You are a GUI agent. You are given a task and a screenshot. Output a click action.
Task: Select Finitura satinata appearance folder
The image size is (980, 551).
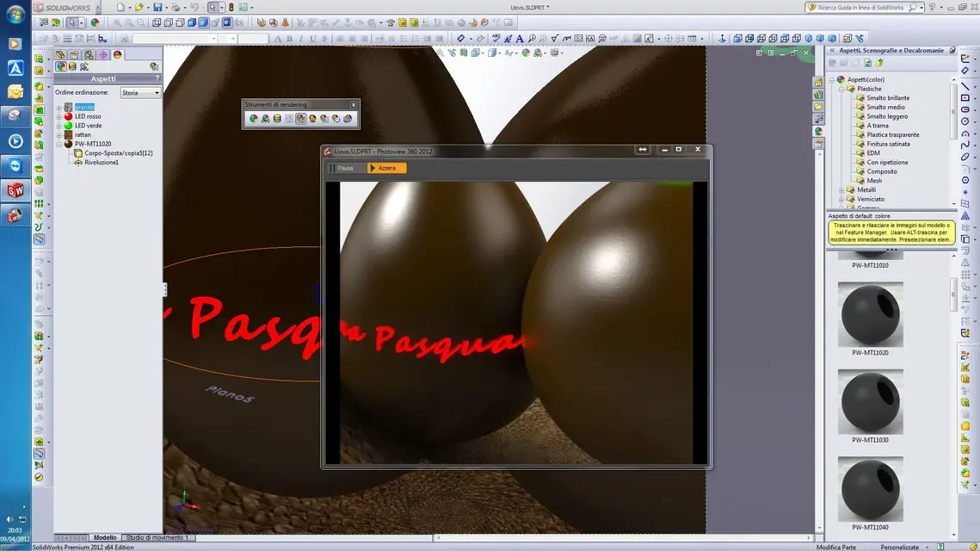pyautogui.click(x=888, y=144)
